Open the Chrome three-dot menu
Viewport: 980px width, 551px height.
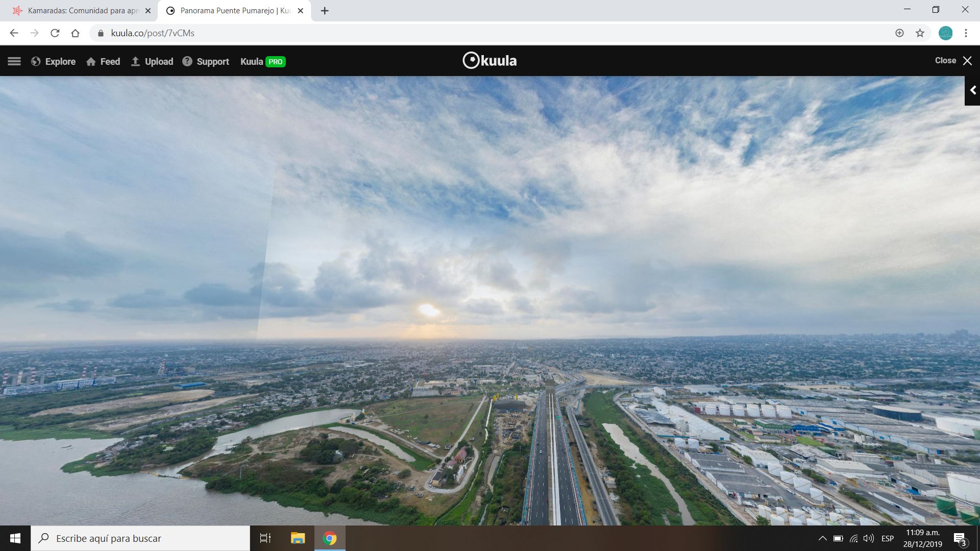[x=966, y=33]
